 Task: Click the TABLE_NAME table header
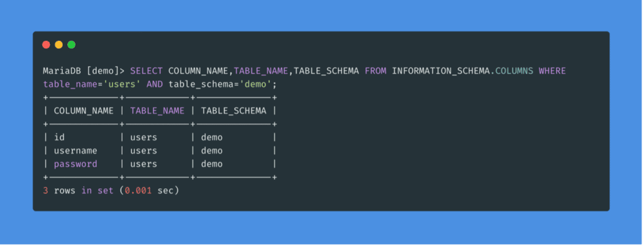157,111
